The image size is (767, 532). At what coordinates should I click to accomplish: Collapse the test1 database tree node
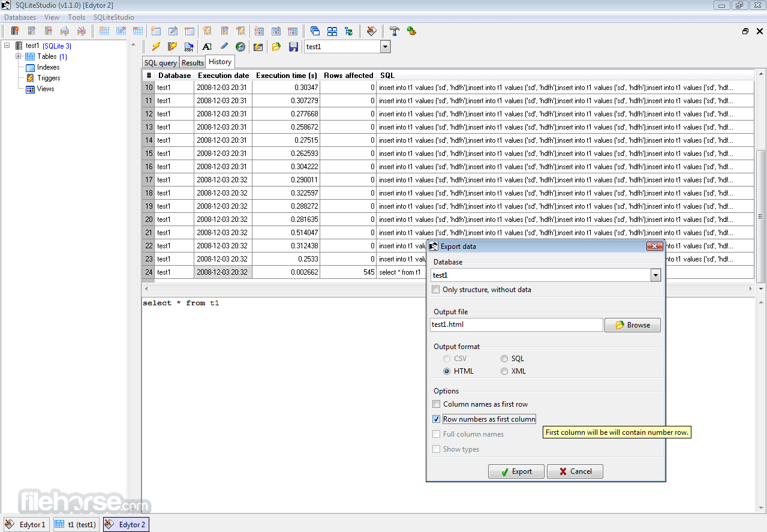point(7,46)
